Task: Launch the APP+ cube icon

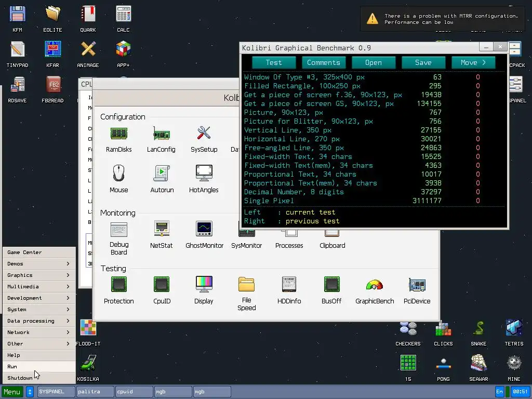Action: click(x=123, y=49)
